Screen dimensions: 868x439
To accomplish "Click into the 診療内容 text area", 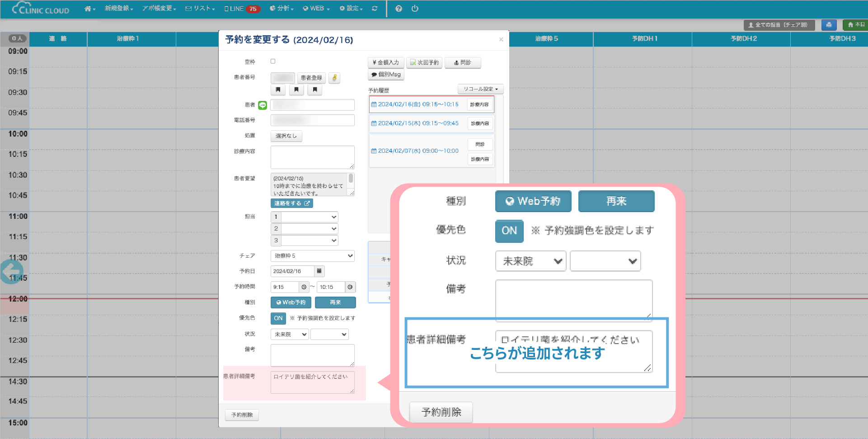I will [312, 157].
